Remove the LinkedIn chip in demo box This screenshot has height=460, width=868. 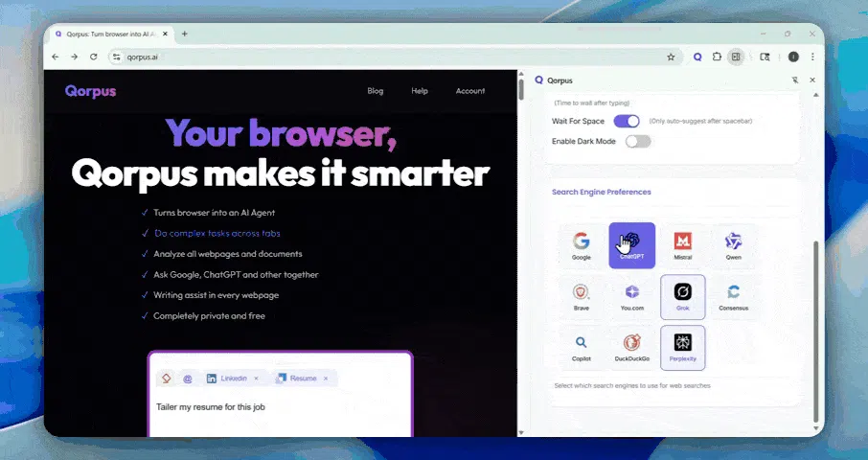[256, 379]
